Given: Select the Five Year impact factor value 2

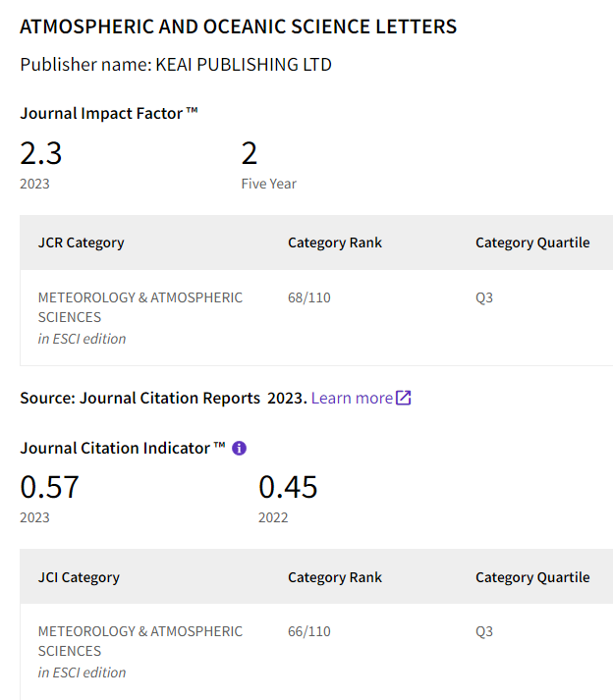Looking at the screenshot, I should pyautogui.click(x=250, y=153).
